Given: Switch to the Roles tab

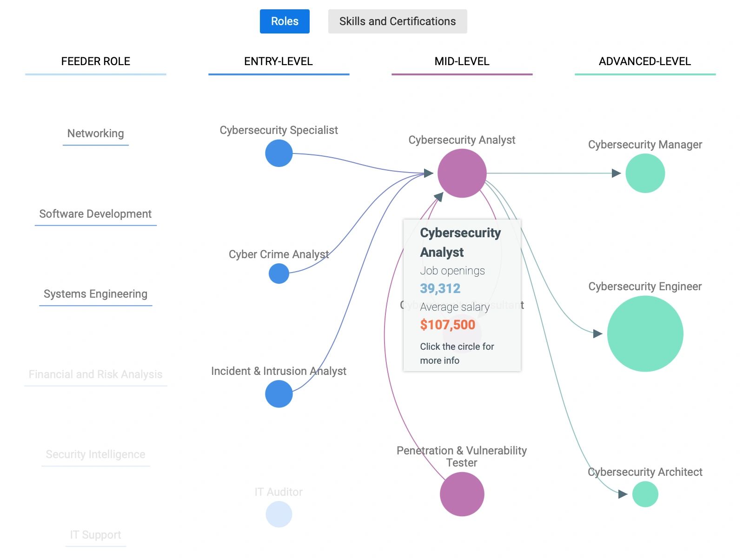Looking at the screenshot, I should (x=285, y=21).
